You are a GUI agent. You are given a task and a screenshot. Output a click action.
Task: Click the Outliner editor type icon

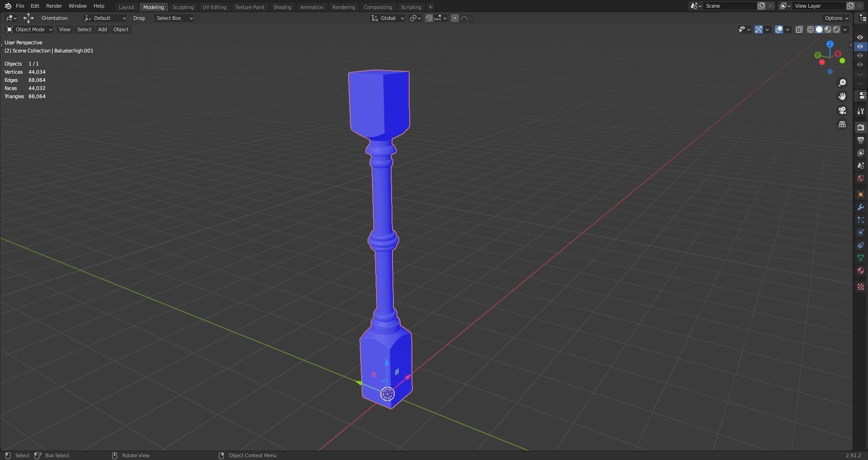click(862, 18)
